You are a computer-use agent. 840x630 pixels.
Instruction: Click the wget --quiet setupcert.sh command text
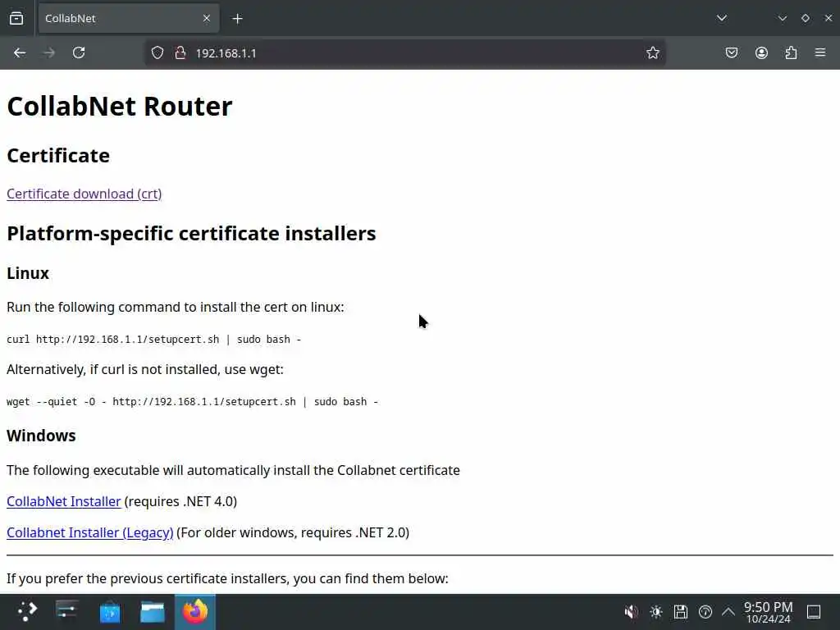coord(192,402)
